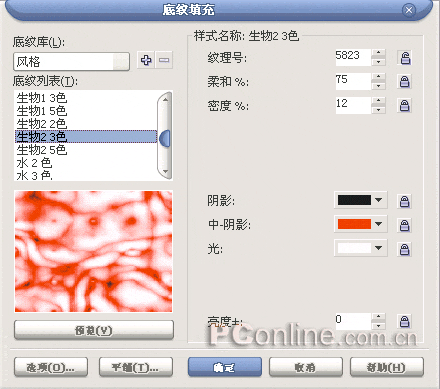Click the texture list scrollbar thumb

pyautogui.click(x=165, y=138)
